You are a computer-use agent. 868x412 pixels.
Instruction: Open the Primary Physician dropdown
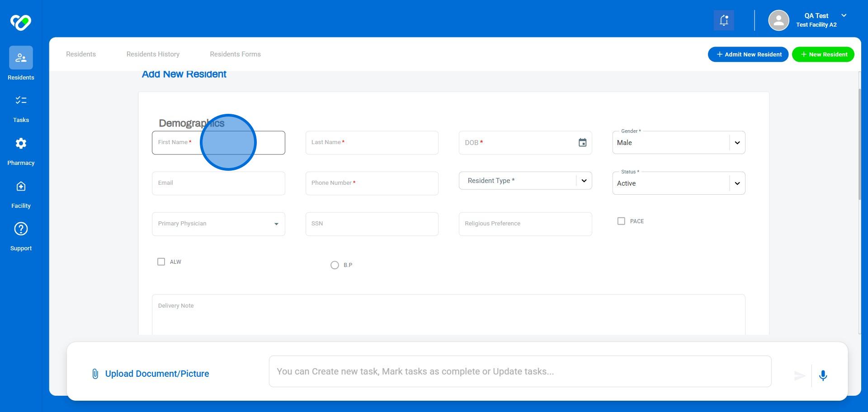(218, 224)
